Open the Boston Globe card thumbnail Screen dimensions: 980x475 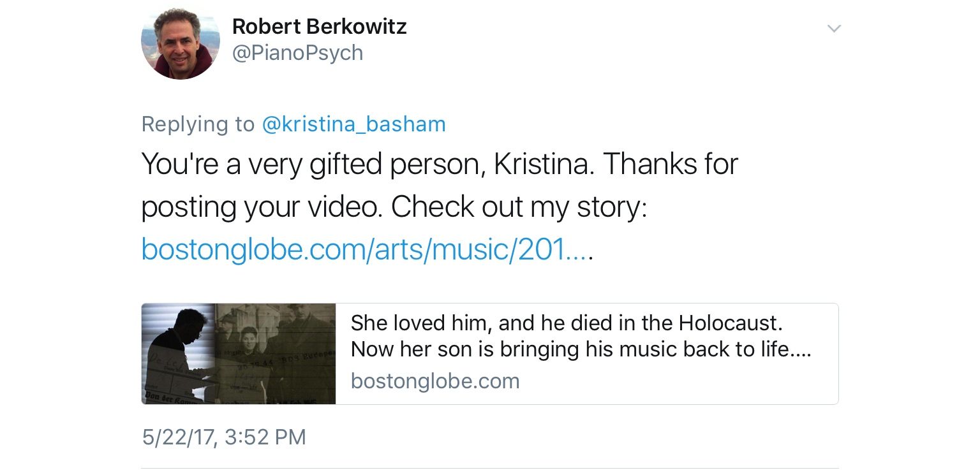pos(239,354)
